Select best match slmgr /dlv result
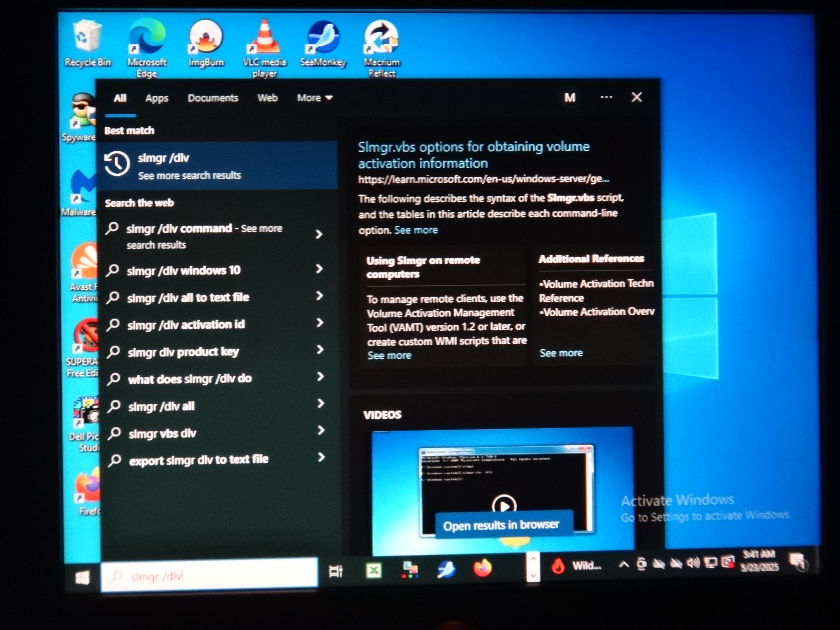The image size is (840, 630). point(218,166)
